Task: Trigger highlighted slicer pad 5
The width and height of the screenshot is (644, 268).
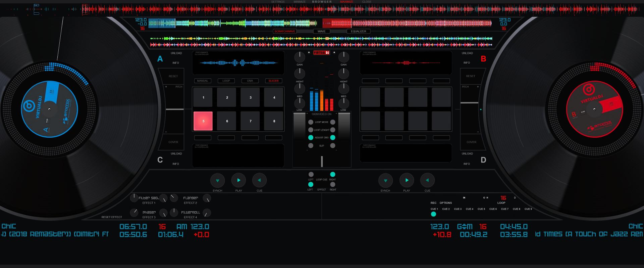Action: point(203,121)
